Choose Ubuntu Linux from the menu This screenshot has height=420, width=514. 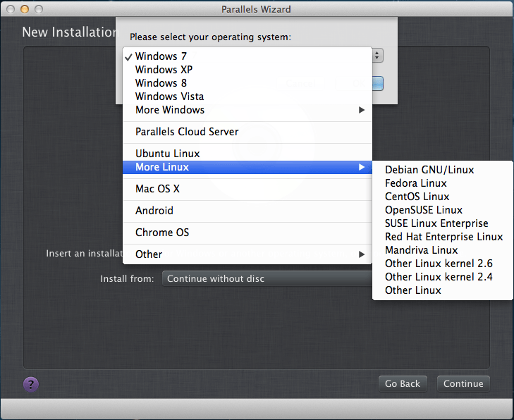(247, 154)
